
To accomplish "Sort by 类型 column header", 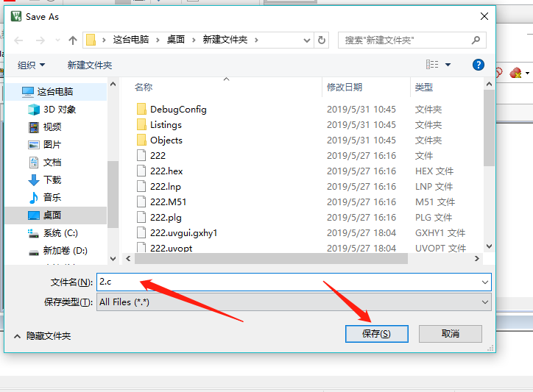I will [x=423, y=88].
